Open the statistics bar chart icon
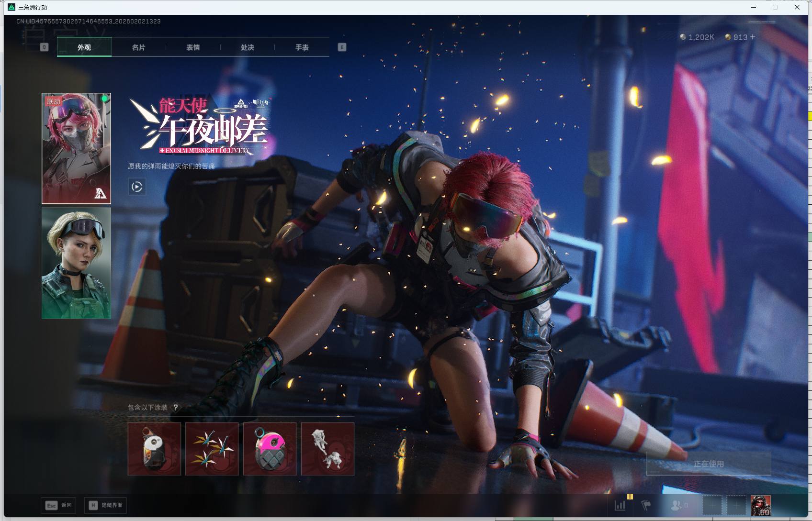This screenshot has width=812, height=521. tap(620, 505)
